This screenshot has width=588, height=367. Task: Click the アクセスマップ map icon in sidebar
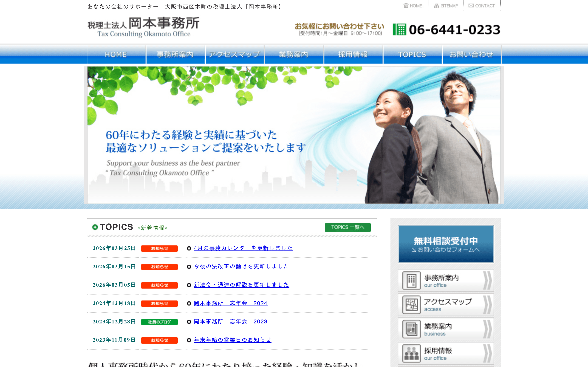pyautogui.click(x=412, y=305)
